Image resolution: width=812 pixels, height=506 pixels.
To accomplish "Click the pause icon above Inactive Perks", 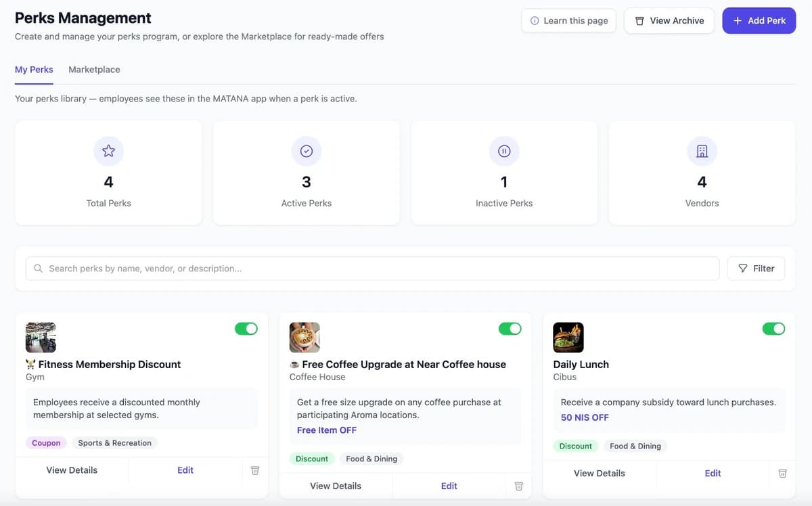I will click(x=504, y=152).
